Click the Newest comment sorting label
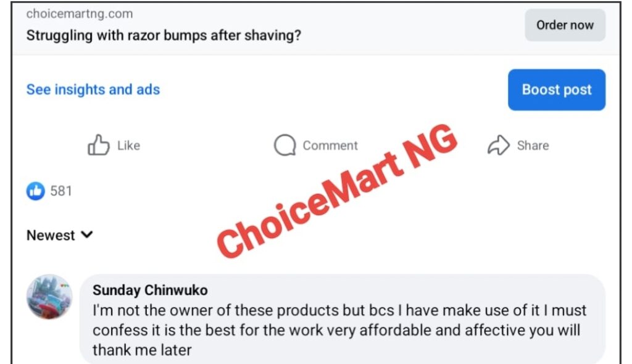 click(51, 235)
